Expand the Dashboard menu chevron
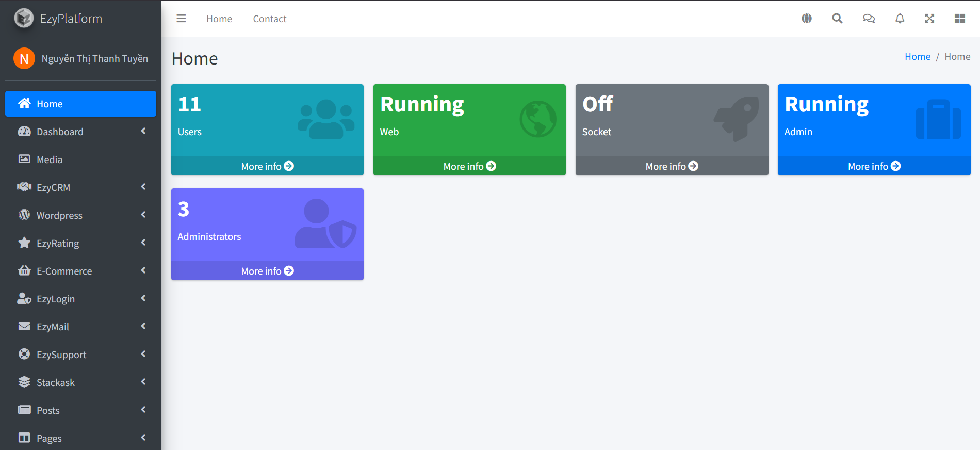This screenshot has width=980, height=450. coord(143,131)
